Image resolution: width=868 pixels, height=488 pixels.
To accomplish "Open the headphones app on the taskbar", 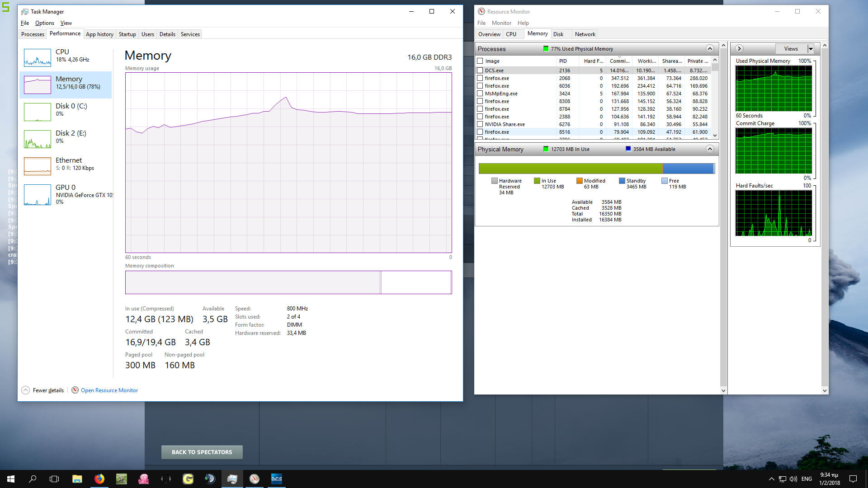I will click(x=166, y=479).
